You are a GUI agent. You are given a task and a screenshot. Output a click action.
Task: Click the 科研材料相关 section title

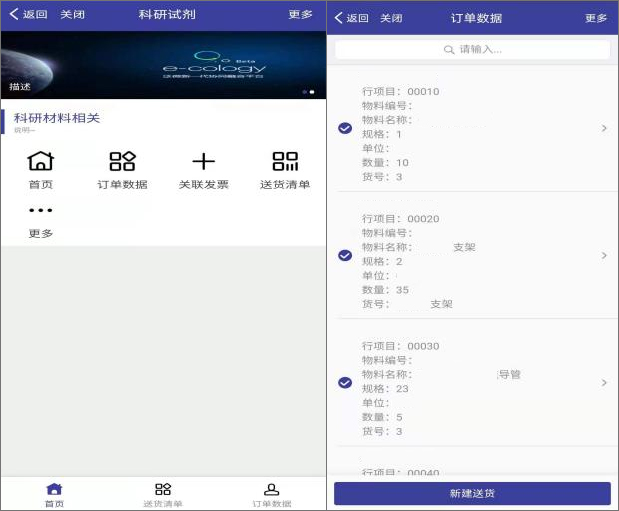57,118
